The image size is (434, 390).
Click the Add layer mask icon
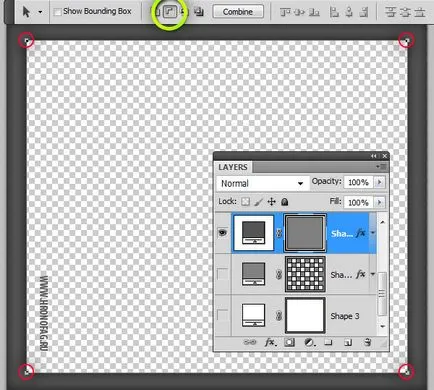point(289,342)
